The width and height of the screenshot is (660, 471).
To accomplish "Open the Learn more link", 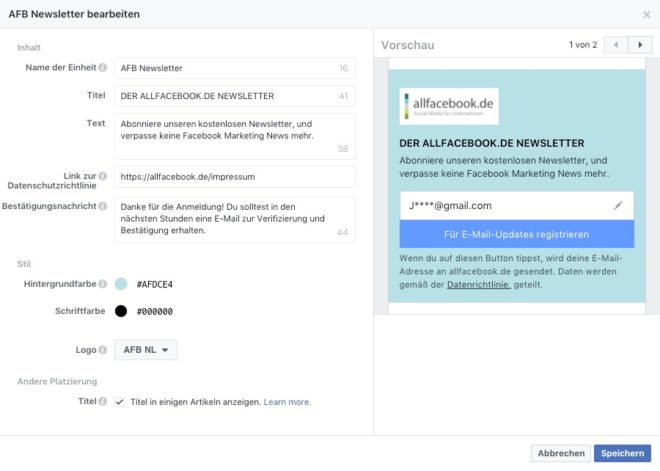I will tap(287, 402).
